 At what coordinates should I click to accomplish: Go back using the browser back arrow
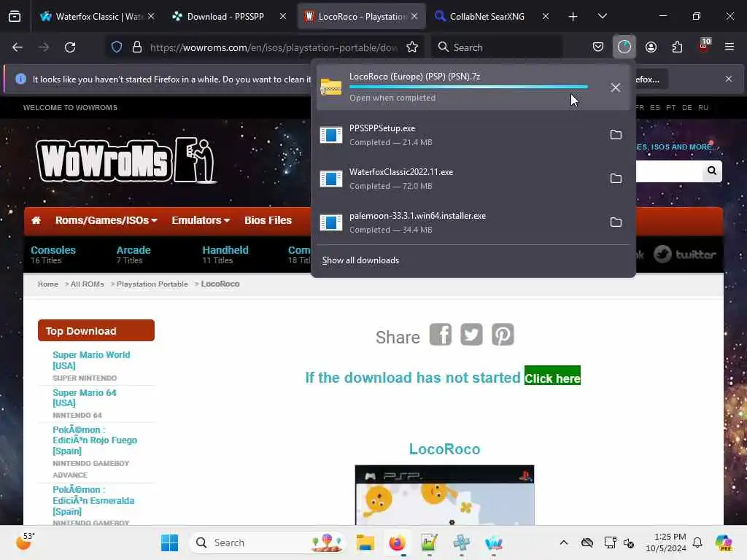[18, 47]
